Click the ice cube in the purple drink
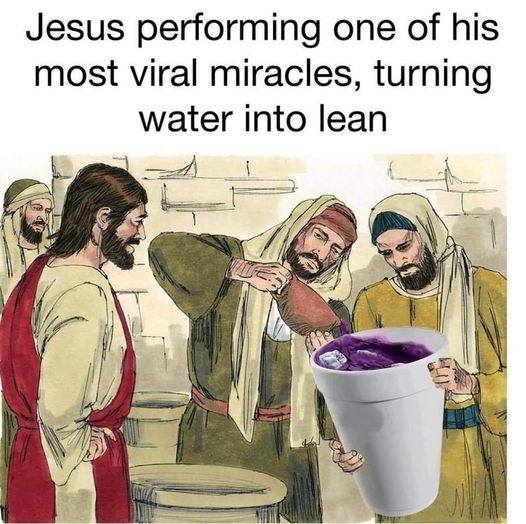 (x=333, y=360)
